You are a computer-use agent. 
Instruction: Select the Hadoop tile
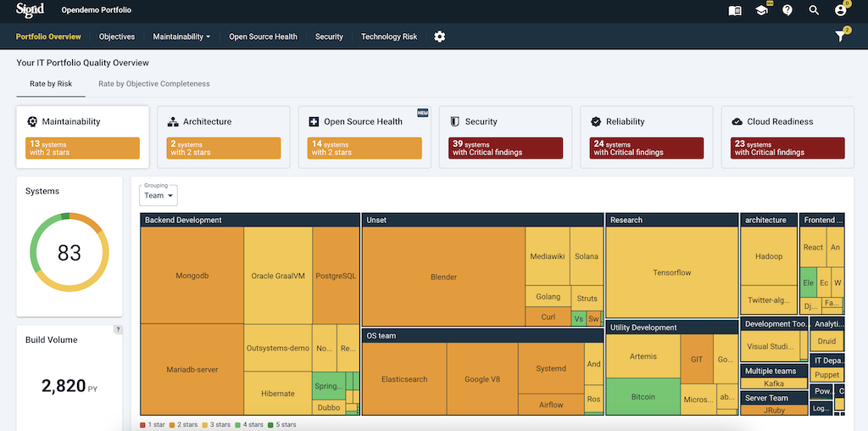pyautogui.click(x=769, y=256)
